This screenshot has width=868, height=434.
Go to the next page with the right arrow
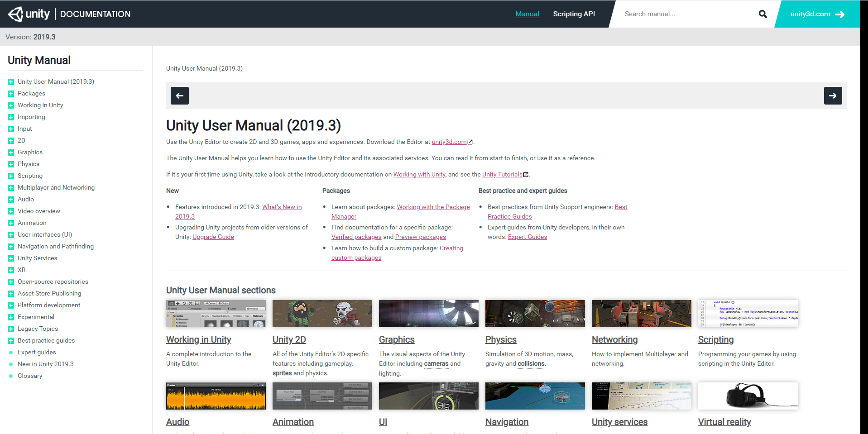[833, 95]
